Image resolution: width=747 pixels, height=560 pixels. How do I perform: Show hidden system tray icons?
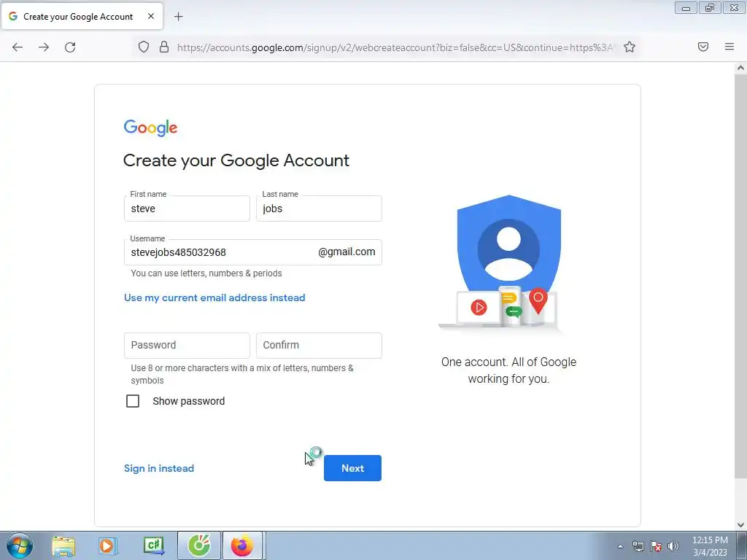pyautogui.click(x=620, y=546)
